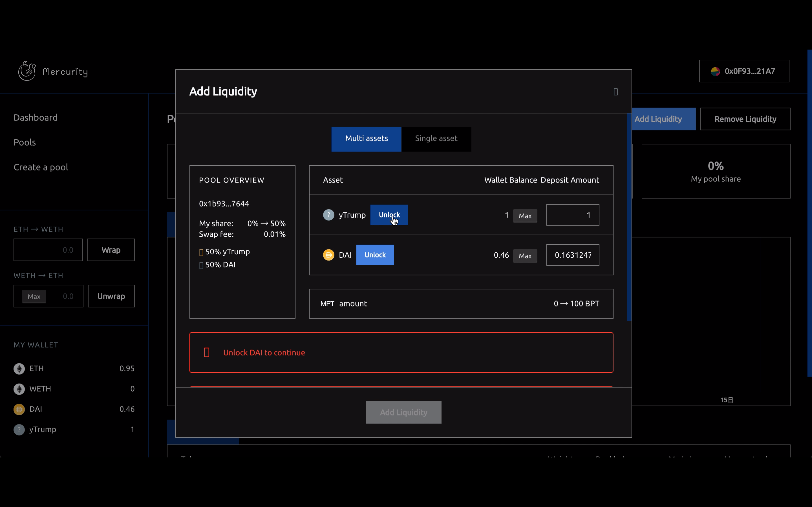
Task: Click the DAI coin icon in asset table
Action: (328, 255)
